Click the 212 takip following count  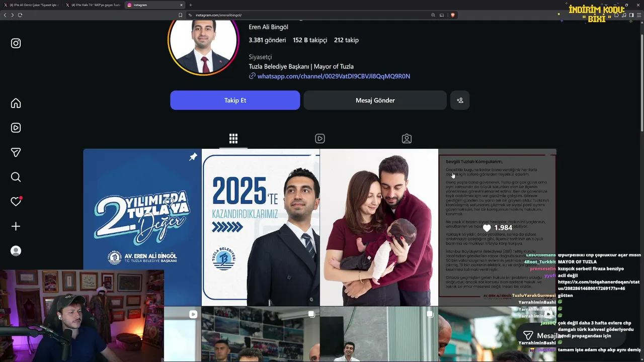click(346, 40)
